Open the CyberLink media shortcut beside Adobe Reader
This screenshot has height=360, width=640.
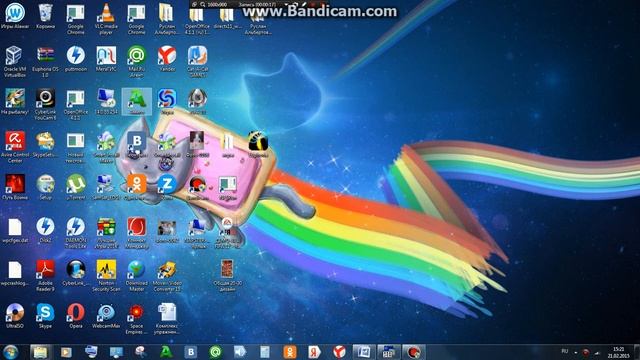[x=76, y=273]
